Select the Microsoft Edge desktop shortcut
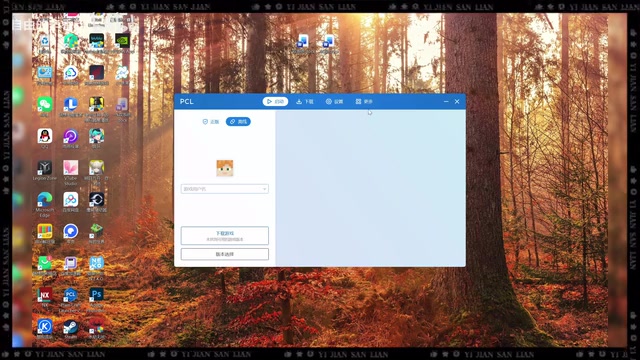640x360 pixels. [45, 204]
